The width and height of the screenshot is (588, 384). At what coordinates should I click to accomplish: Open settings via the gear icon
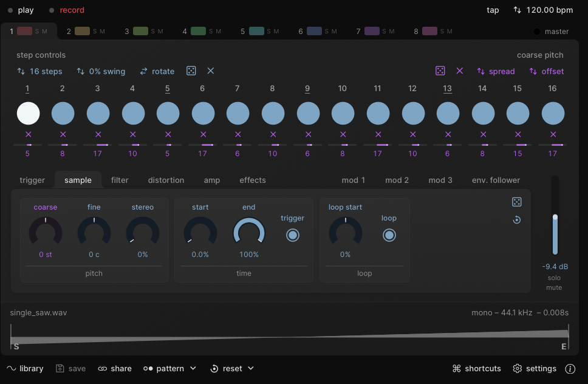[518, 369]
